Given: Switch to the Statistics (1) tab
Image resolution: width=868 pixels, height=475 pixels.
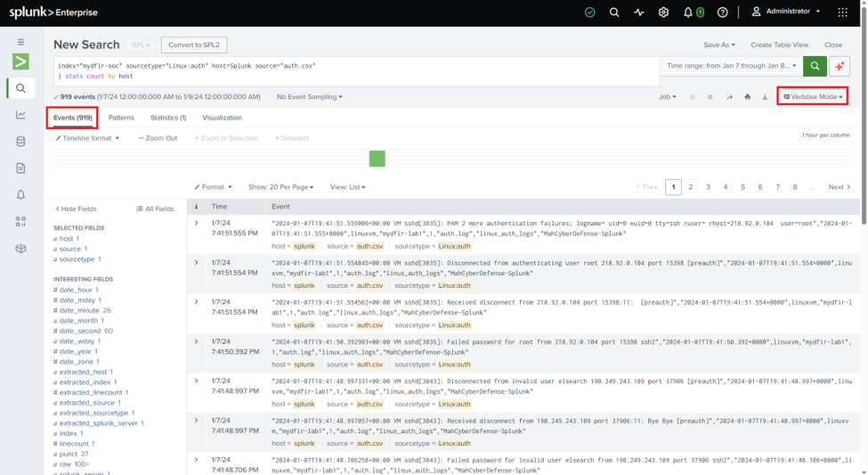Looking at the screenshot, I should click(x=168, y=118).
